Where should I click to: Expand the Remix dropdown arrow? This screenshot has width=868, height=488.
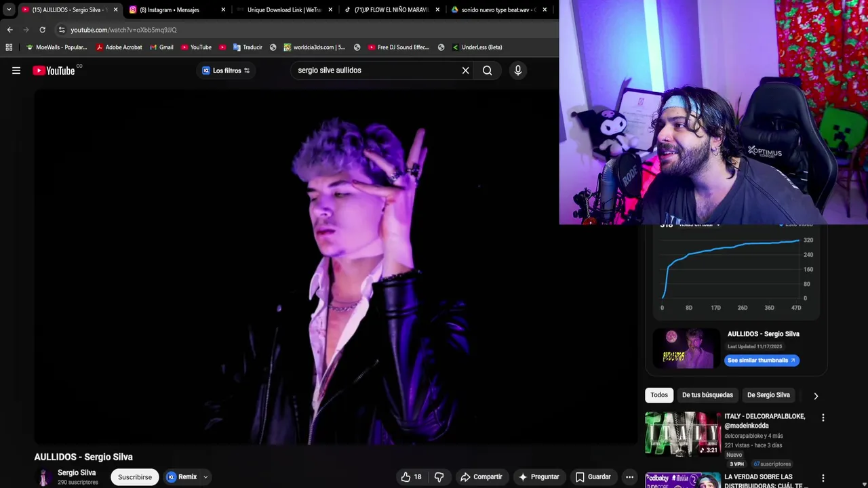205,477
